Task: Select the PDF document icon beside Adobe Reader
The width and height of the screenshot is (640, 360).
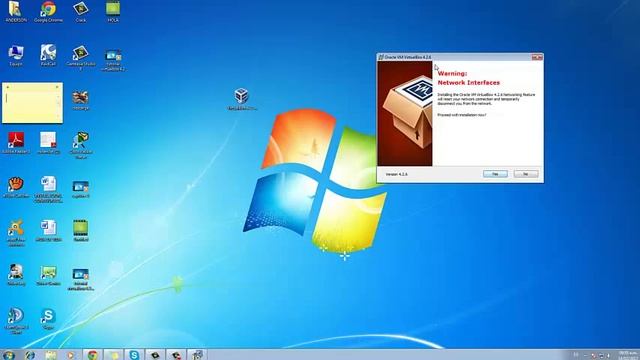Action: [48, 143]
